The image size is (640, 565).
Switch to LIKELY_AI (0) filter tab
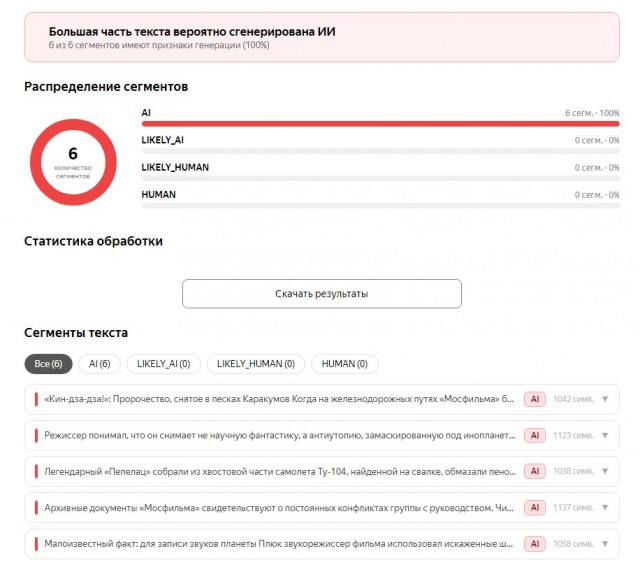(164, 364)
